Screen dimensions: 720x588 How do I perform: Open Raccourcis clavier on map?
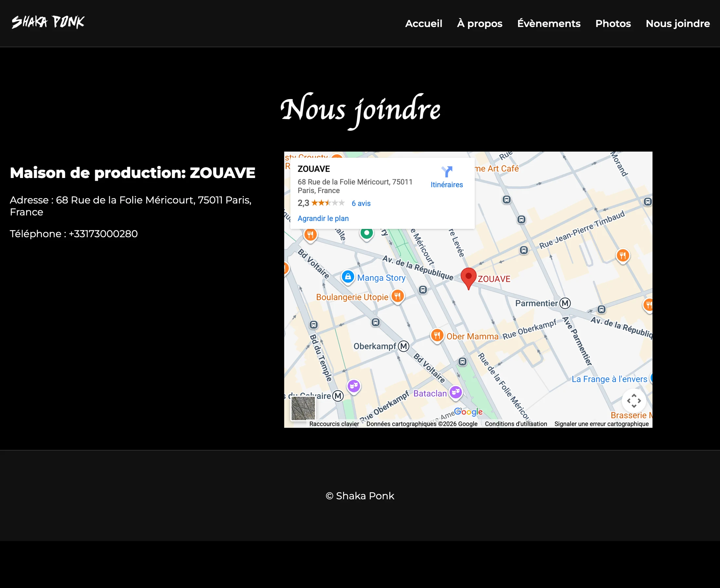334,424
